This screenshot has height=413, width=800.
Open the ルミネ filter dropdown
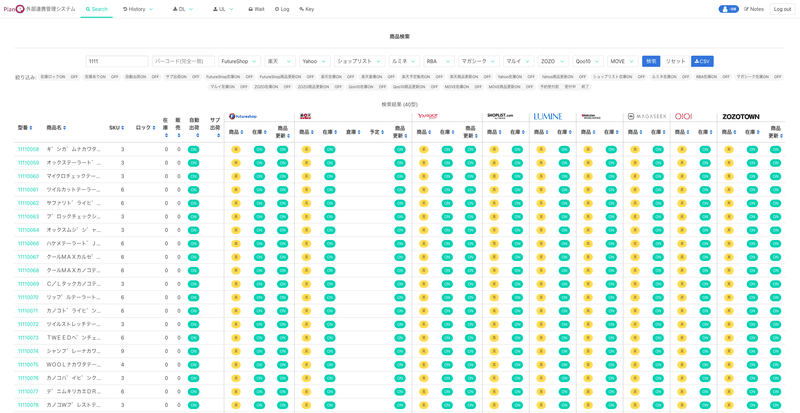404,61
